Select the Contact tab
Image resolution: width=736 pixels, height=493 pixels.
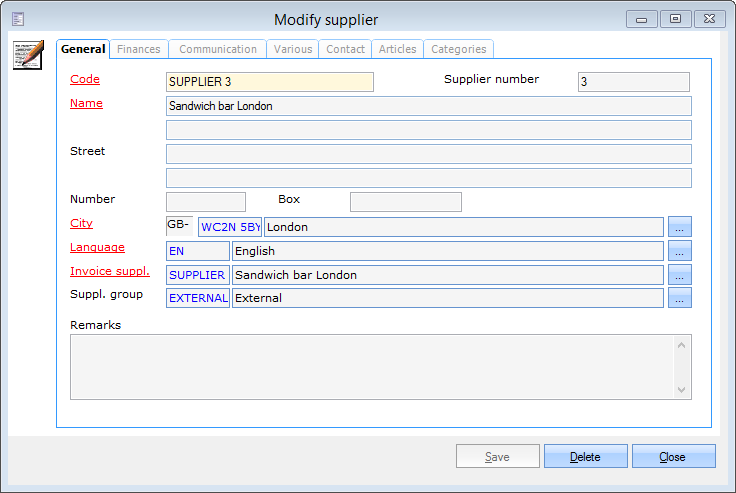pyautogui.click(x=345, y=49)
